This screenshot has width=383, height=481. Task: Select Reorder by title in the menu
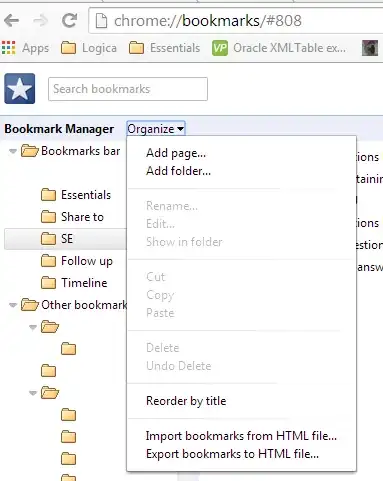coord(186,401)
